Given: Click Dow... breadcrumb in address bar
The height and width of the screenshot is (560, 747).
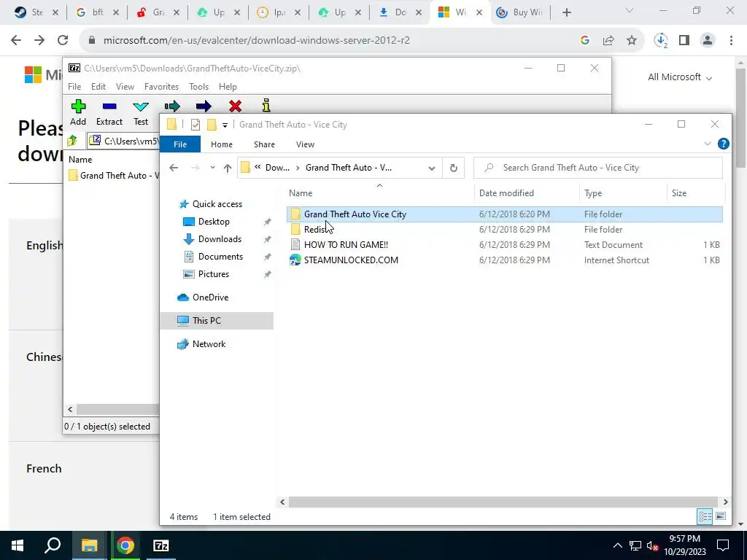Looking at the screenshot, I should [x=277, y=168].
